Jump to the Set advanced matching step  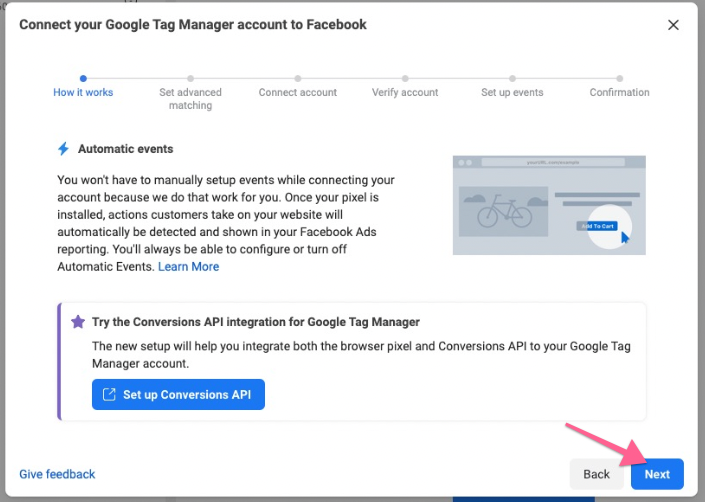(x=190, y=99)
